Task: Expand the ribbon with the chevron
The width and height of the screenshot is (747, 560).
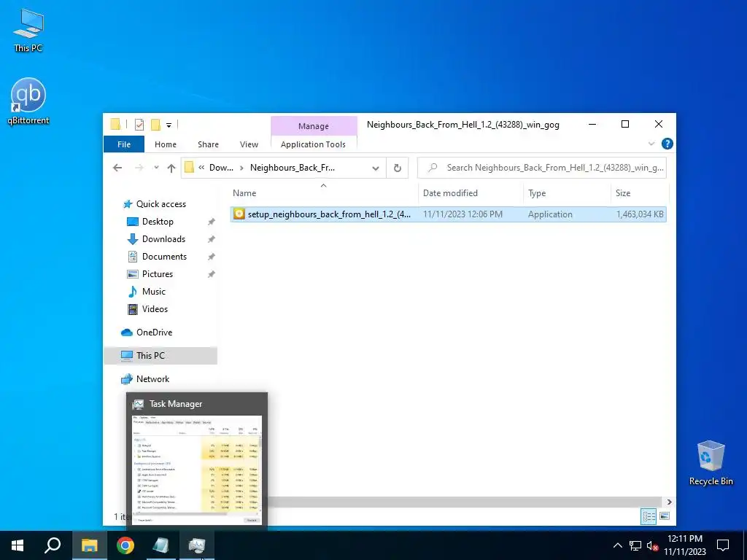Action: pyautogui.click(x=651, y=144)
